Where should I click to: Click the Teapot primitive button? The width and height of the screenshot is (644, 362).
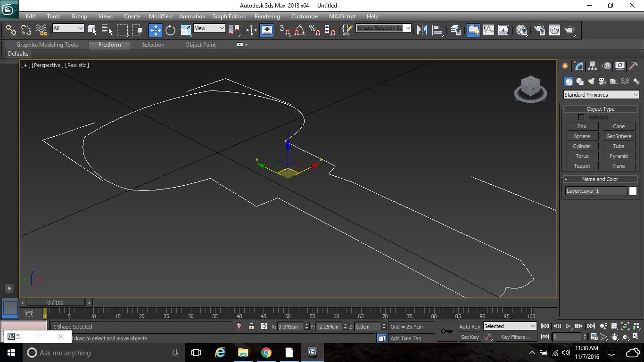pos(582,166)
